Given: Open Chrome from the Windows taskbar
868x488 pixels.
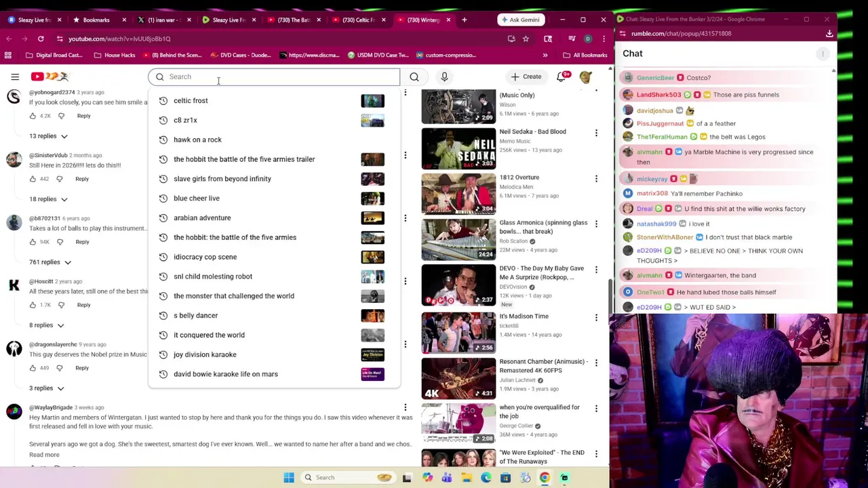Looking at the screenshot, I should pyautogui.click(x=545, y=478).
